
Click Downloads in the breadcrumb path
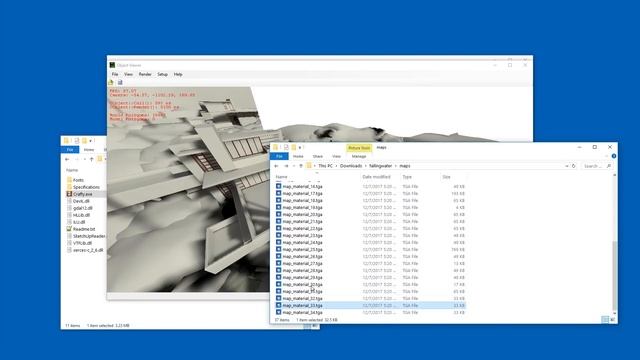351,166
